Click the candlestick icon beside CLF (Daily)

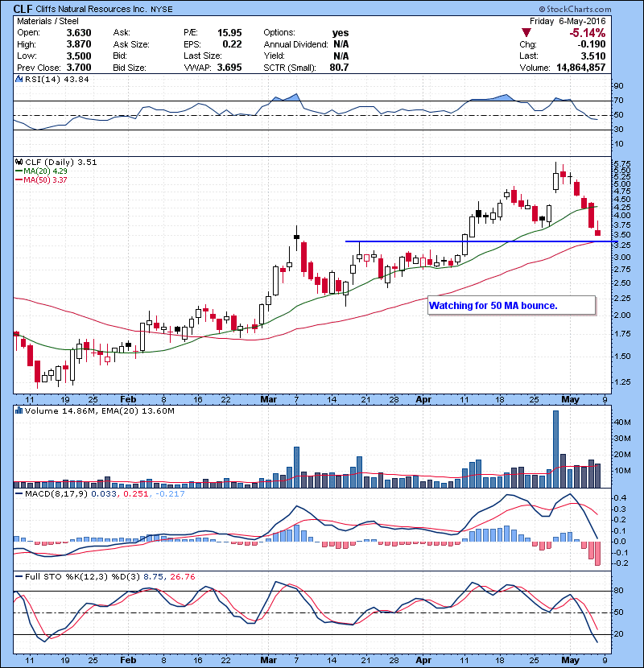point(19,162)
